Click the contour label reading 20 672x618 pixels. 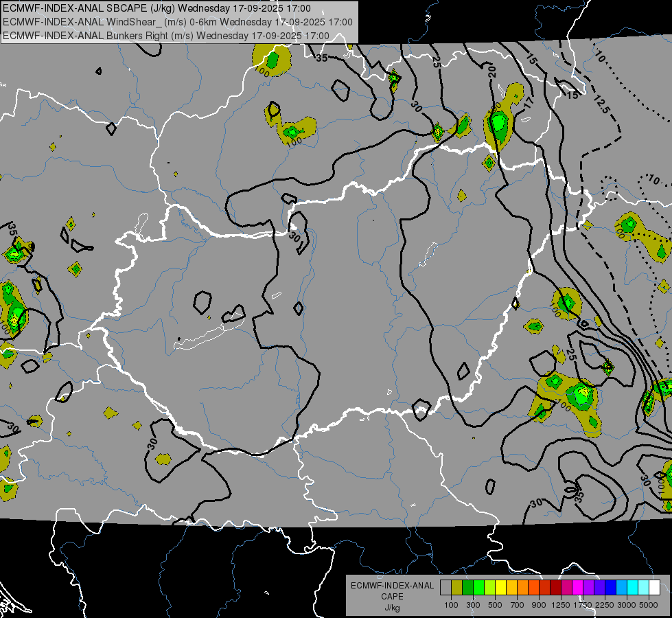(491, 70)
